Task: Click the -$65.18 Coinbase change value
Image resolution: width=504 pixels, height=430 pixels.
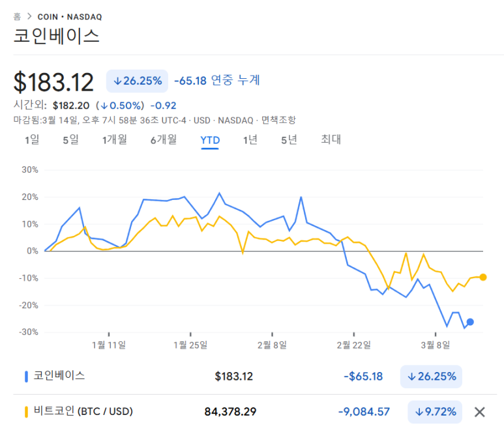Action: tap(363, 377)
